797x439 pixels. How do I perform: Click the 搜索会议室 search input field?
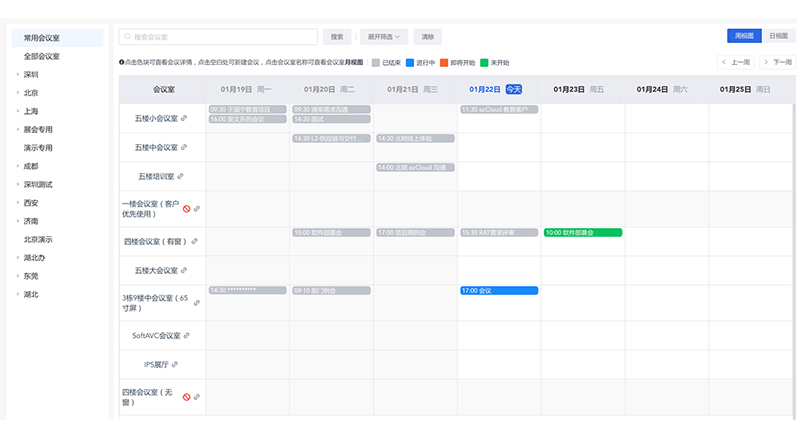tap(220, 37)
